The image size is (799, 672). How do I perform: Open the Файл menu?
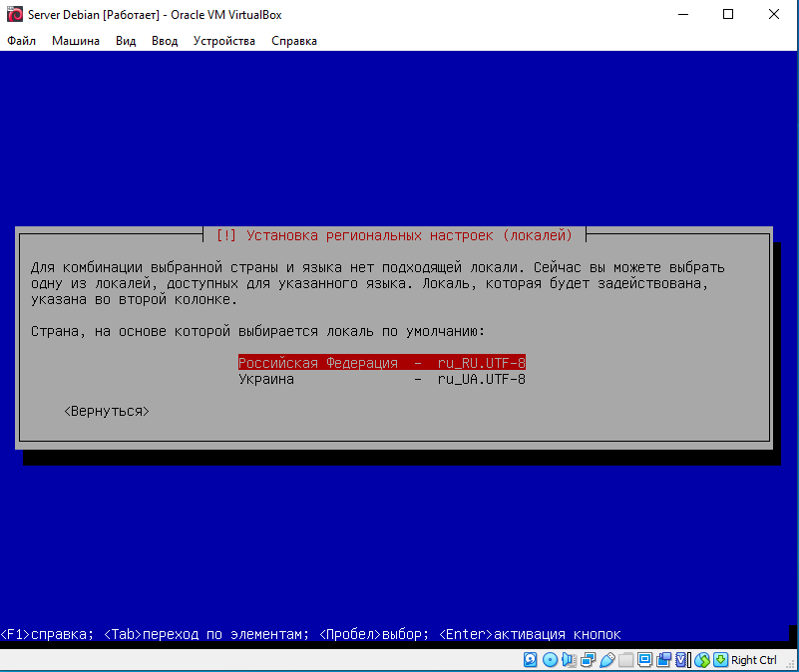[x=21, y=41]
